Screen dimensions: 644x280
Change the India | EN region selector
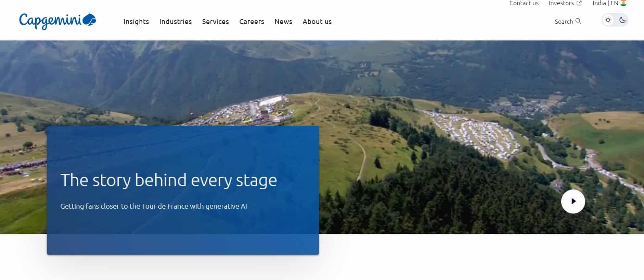click(x=609, y=3)
